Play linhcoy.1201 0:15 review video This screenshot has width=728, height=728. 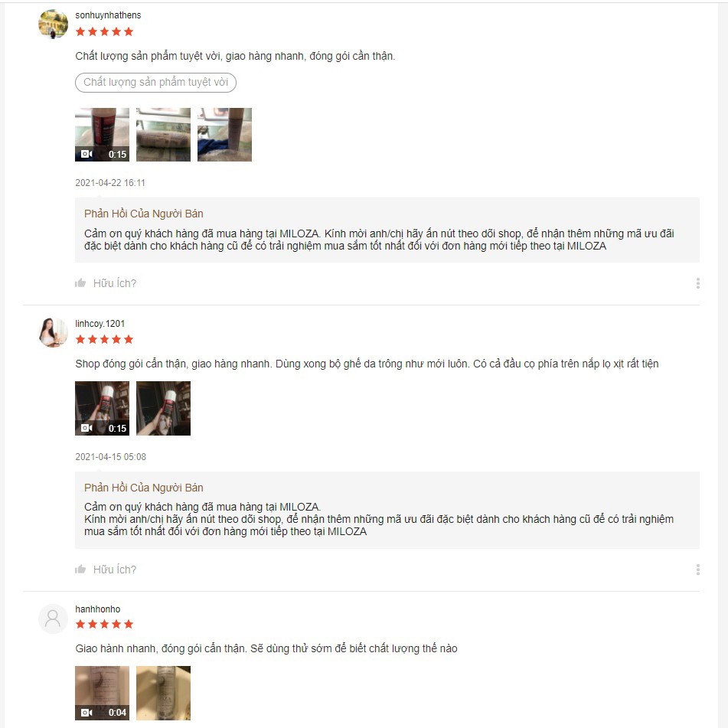click(102, 408)
